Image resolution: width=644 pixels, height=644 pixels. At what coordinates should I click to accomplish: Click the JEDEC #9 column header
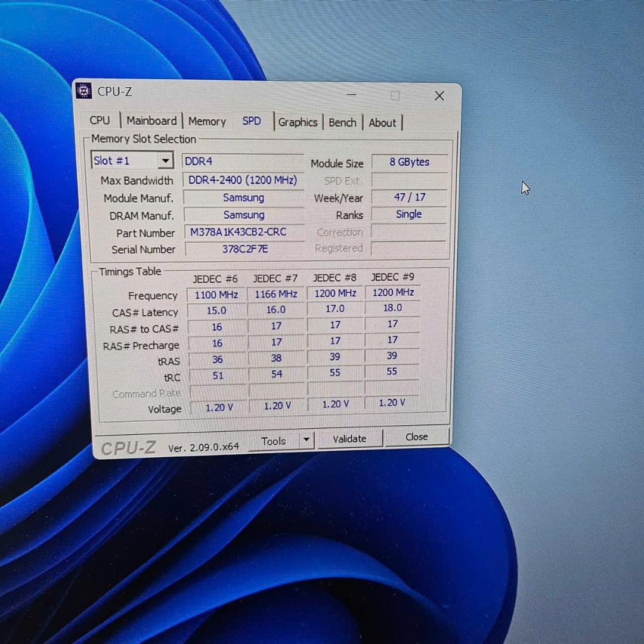tap(392, 277)
